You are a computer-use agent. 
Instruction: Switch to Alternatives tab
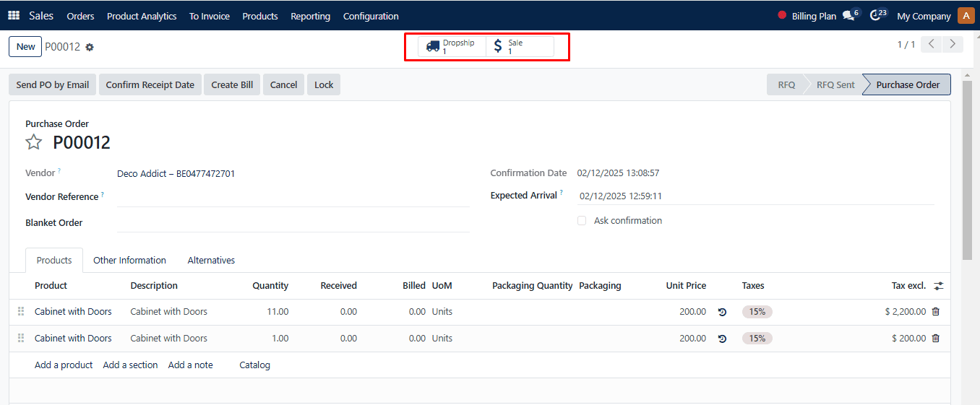tap(211, 261)
